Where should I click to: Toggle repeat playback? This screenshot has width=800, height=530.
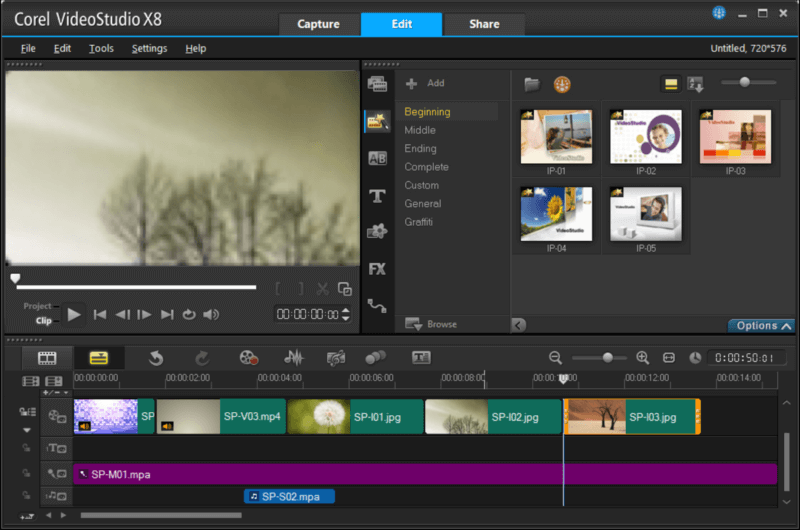(189, 314)
